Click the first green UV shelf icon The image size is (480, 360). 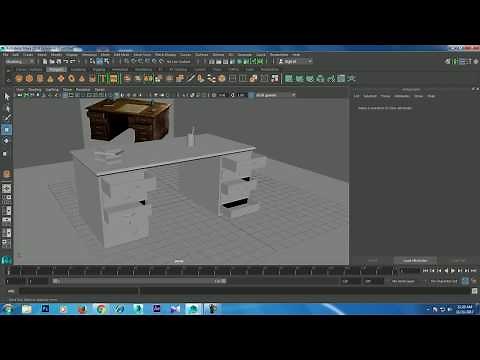click(289, 79)
